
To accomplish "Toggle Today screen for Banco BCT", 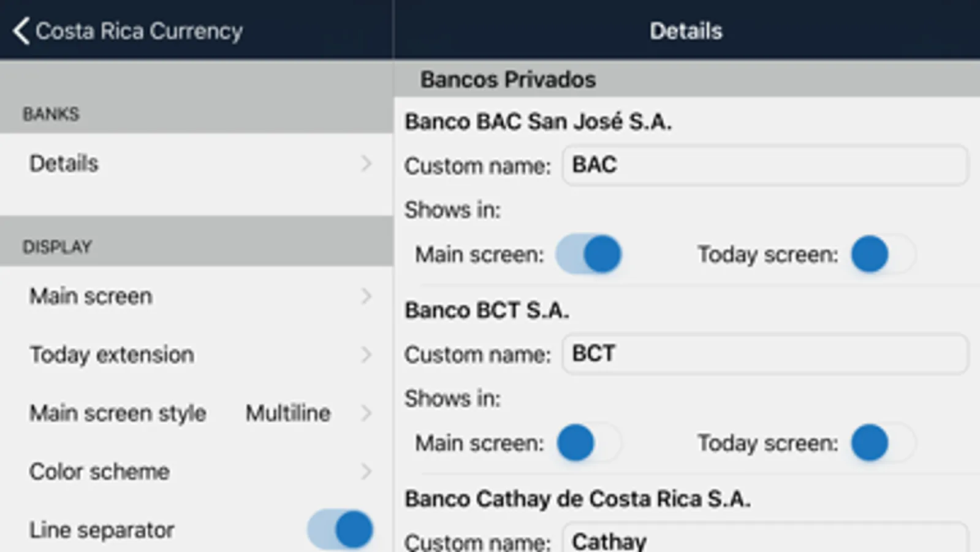I will point(883,443).
